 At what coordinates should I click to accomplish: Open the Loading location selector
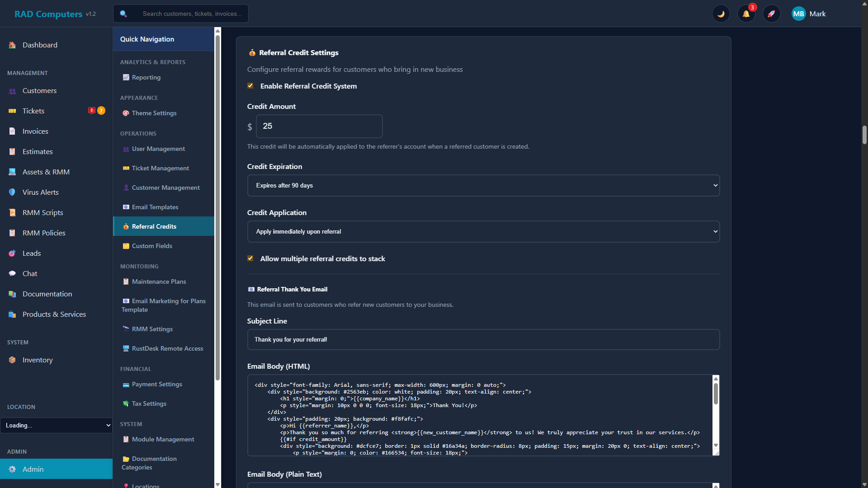pos(57,425)
